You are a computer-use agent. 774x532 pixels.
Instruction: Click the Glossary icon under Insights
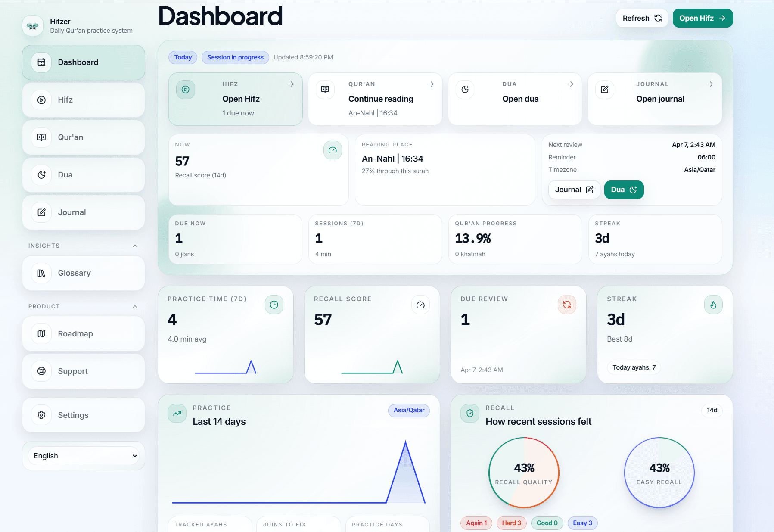[x=41, y=273]
